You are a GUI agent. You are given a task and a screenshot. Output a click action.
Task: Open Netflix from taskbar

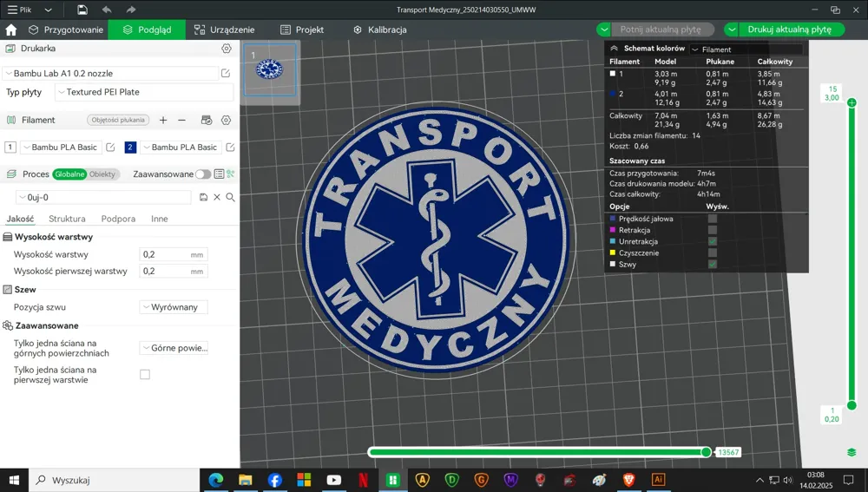pos(363,480)
